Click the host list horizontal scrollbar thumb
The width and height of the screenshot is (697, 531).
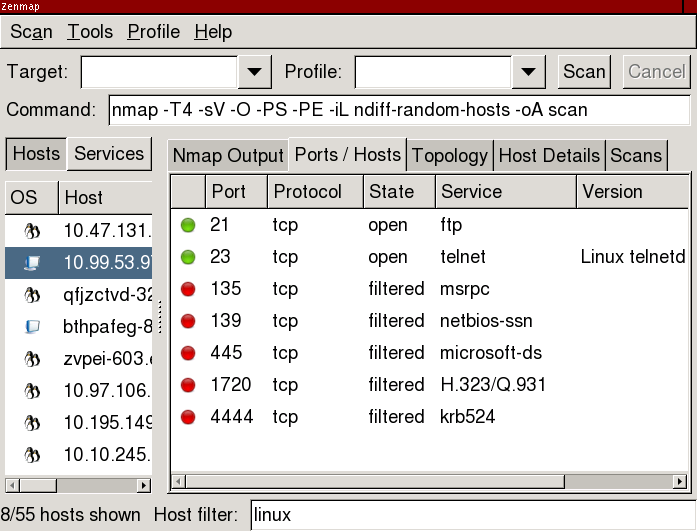[x=38, y=485]
